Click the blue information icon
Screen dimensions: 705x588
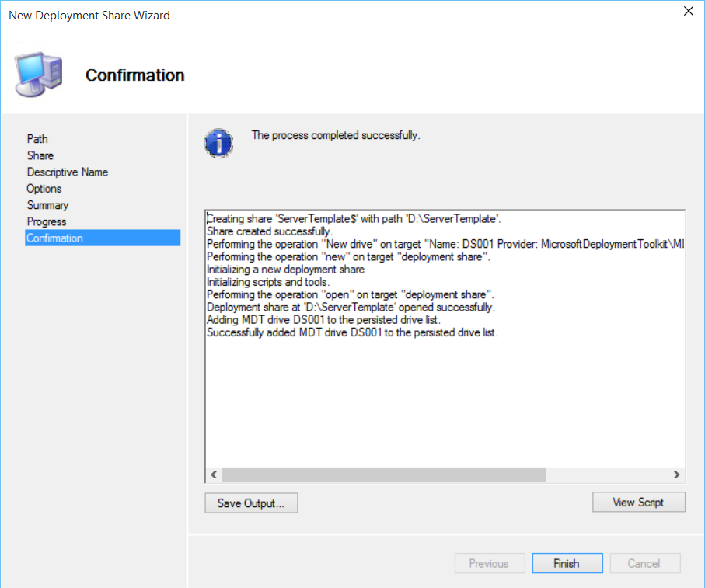point(218,143)
